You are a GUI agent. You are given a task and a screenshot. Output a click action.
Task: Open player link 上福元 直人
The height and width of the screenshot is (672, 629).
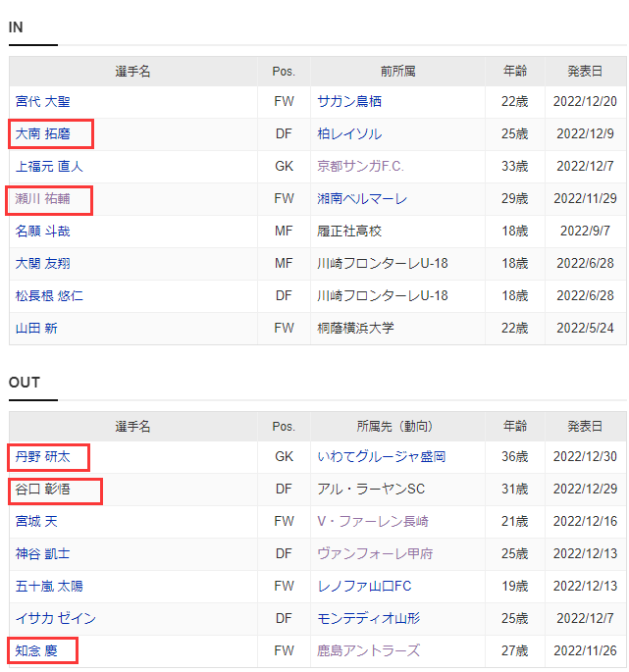click(49, 167)
